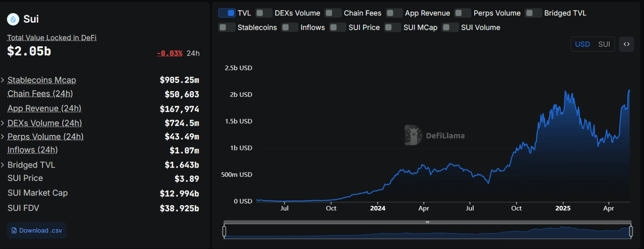The image size is (644, 249).
Task: Click the Chain Fees (24h) label
Action: click(40, 94)
